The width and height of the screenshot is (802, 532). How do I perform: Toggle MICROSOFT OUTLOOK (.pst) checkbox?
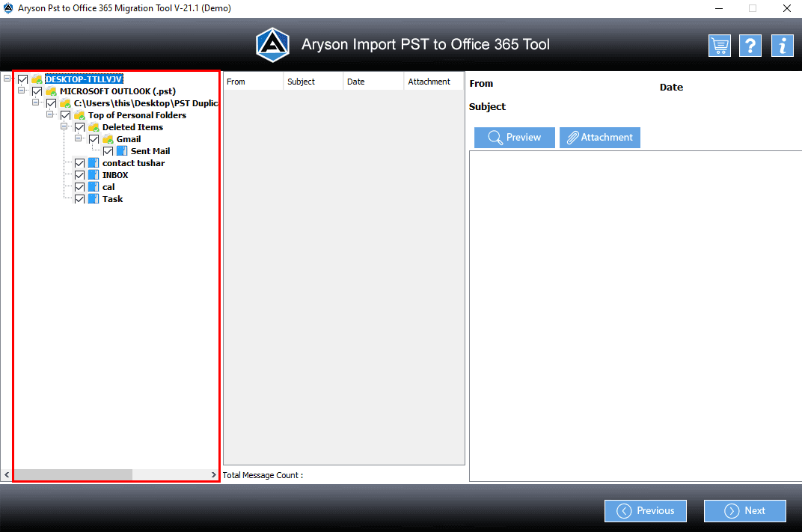(x=37, y=91)
